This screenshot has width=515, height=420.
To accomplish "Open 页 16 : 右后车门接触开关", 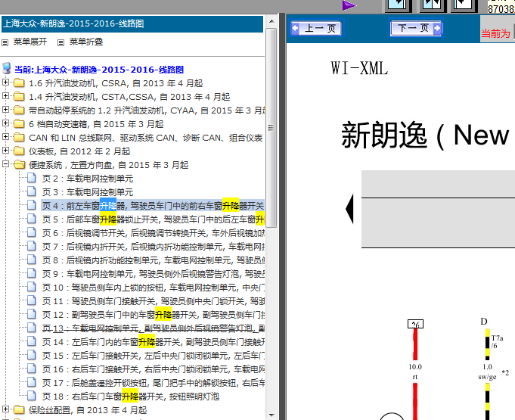I will pyautogui.click(x=153, y=370).
